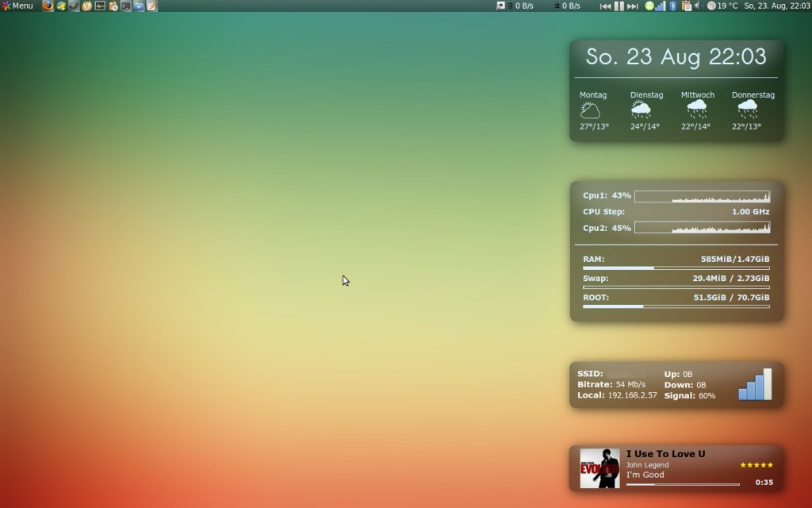Click the network signal strength tray icon
This screenshot has height=508, width=812.
[662, 6]
